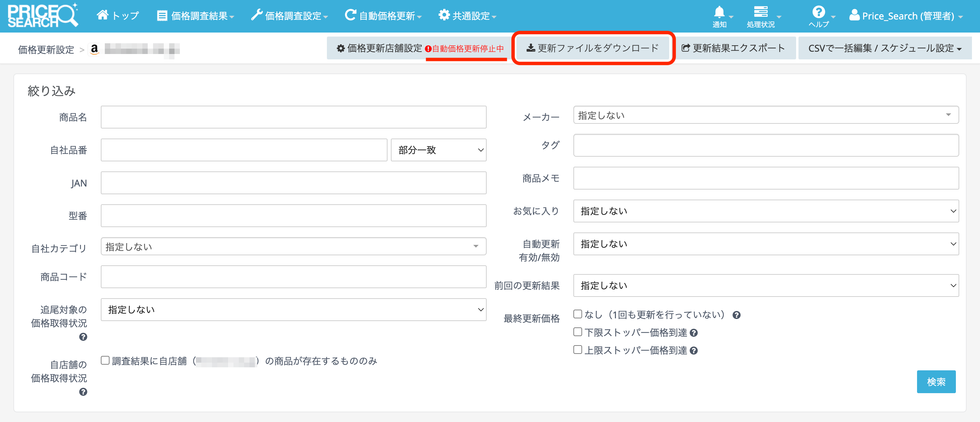Click the ヘルプ question mark icon
The image size is (980, 422).
818,12
